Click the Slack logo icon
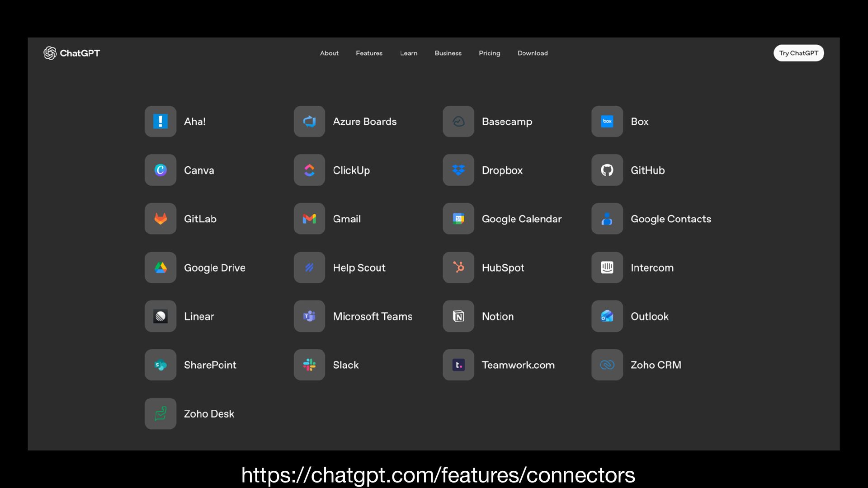 point(309,365)
